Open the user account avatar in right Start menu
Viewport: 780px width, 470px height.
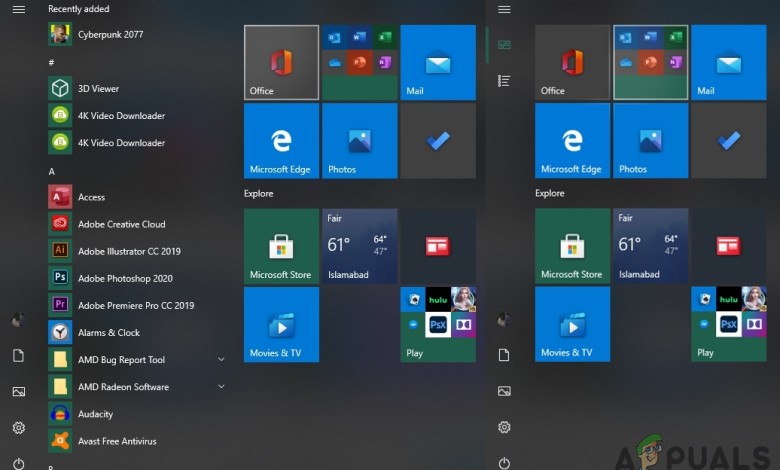(504, 319)
